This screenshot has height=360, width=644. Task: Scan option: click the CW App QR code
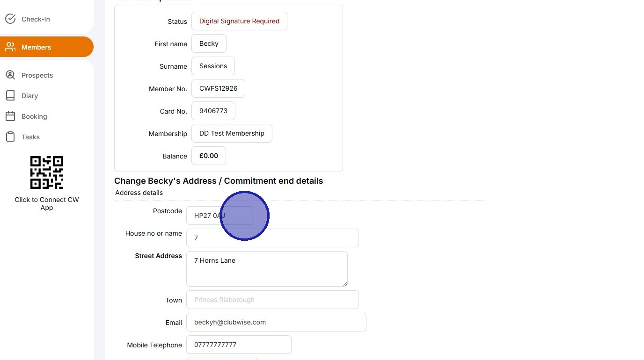point(46,172)
